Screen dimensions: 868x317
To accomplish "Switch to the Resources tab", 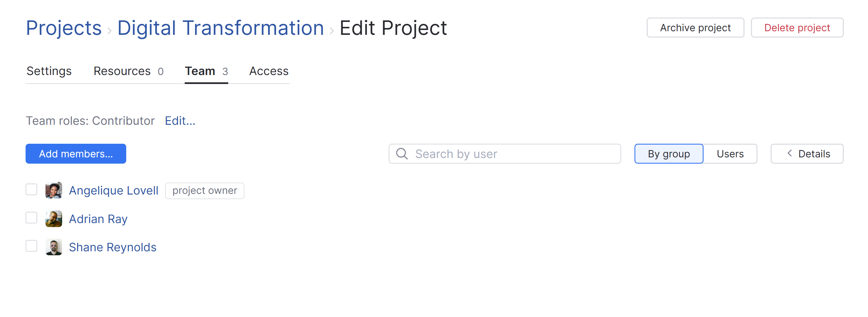I will pyautogui.click(x=128, y=71).
